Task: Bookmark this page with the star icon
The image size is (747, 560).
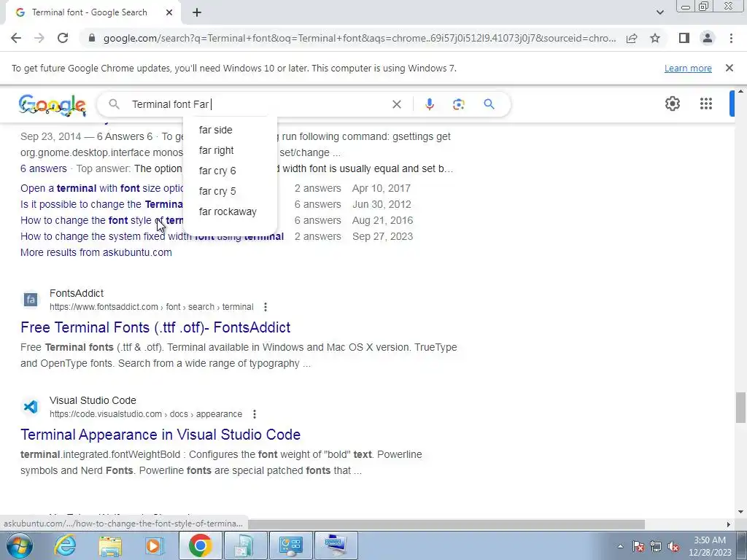Action: pos(655,38)
